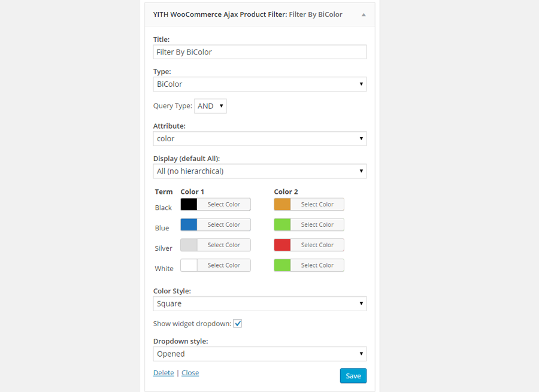Pick the black Color 1 swatch
This screenshot has height=392, width=539.
[x=189, y=205]
